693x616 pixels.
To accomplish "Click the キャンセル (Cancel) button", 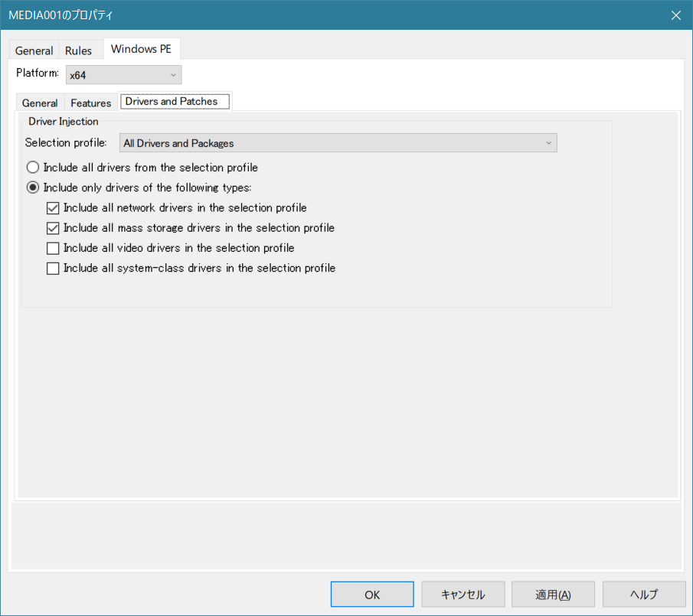I will tap(463, 595).
